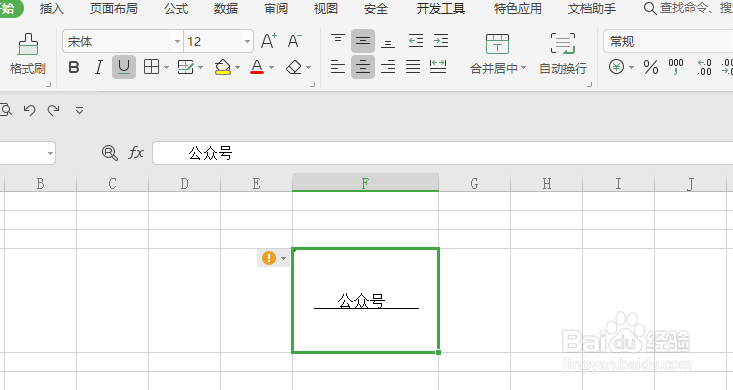Align text left
This screenshot has height=390, width=733.
tap(338, 67)
